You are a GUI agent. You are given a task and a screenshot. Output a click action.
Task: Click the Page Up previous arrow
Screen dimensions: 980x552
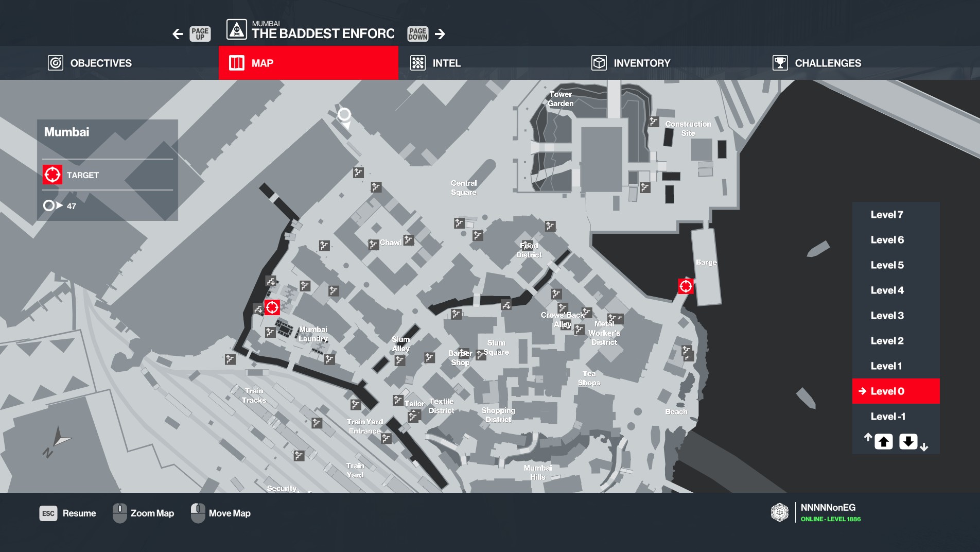tap(178, 34)
